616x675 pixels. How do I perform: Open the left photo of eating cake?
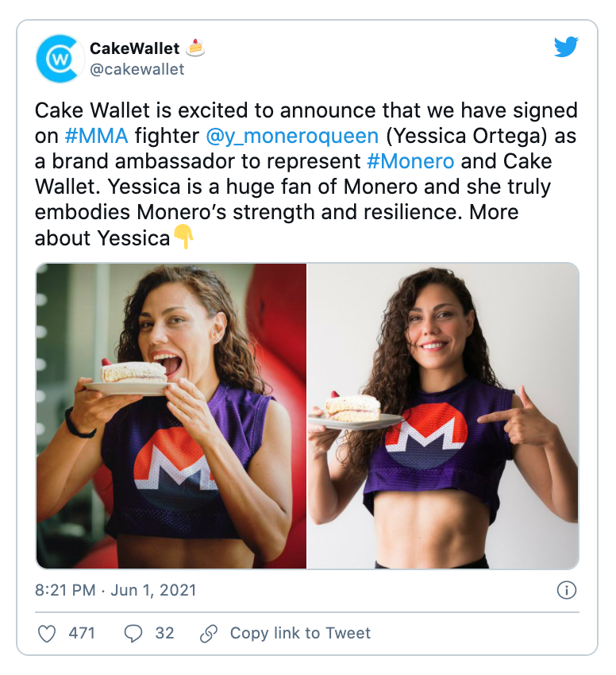(x=171, y=416)
